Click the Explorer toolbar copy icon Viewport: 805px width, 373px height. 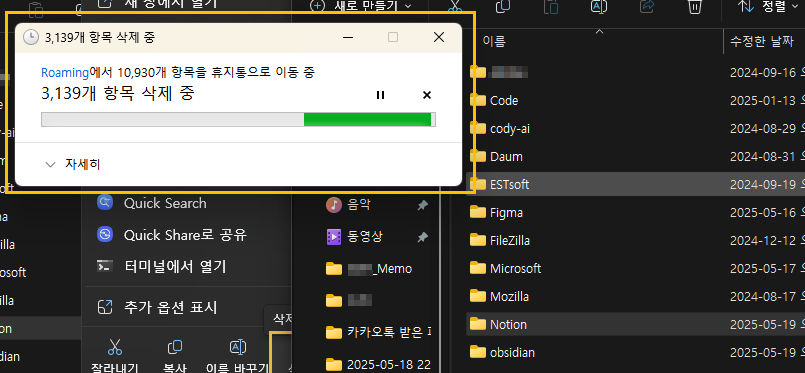coord(502,6)
